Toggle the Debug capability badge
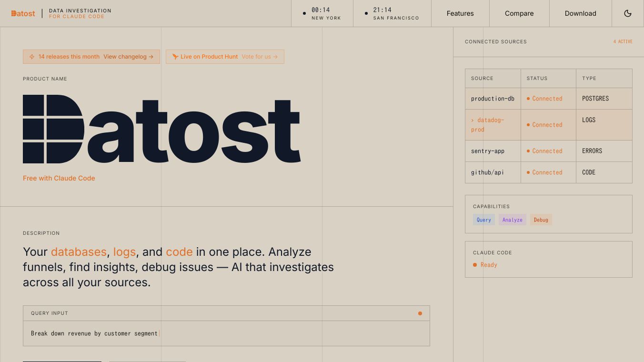Image resolution: width=644 pixels, height=362 pixels. click(541, 220)
